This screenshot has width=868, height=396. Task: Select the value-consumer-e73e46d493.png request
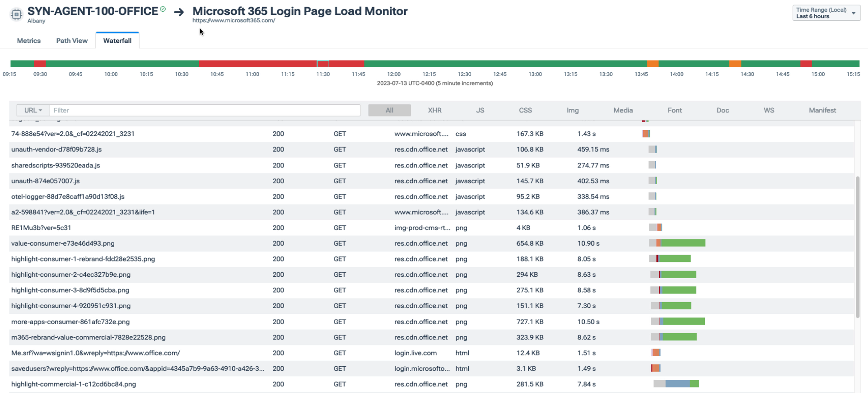(431, 243)
